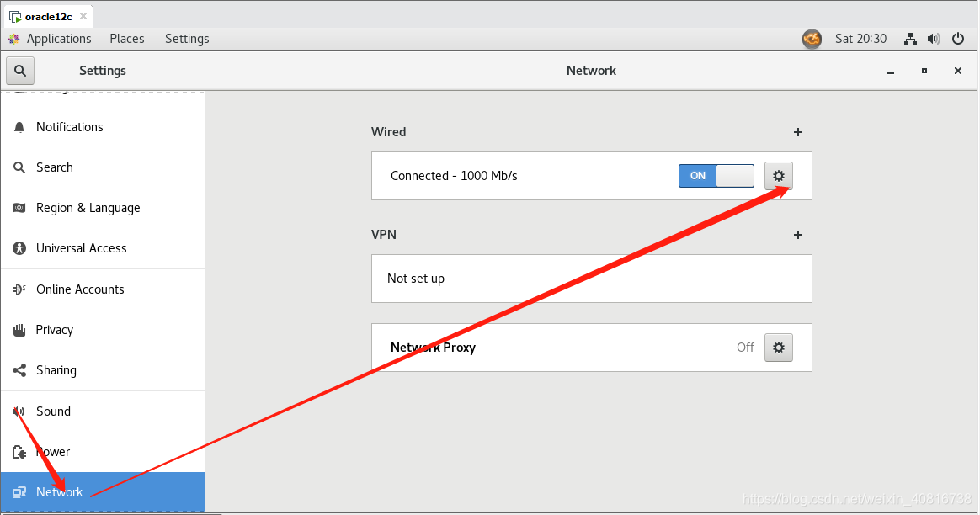980x515 pixels.
Task: Close the Settings window
Action: point(957,71)
